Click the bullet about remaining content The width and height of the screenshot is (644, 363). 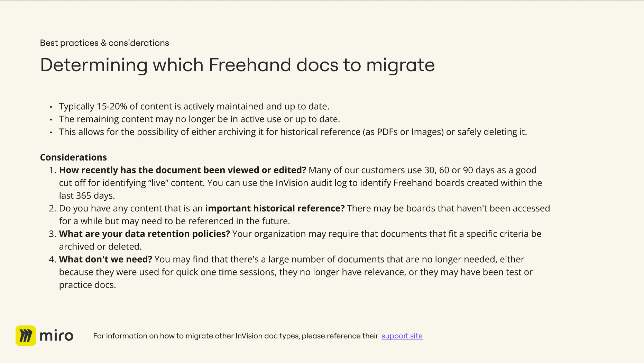[x=200, y=119]
